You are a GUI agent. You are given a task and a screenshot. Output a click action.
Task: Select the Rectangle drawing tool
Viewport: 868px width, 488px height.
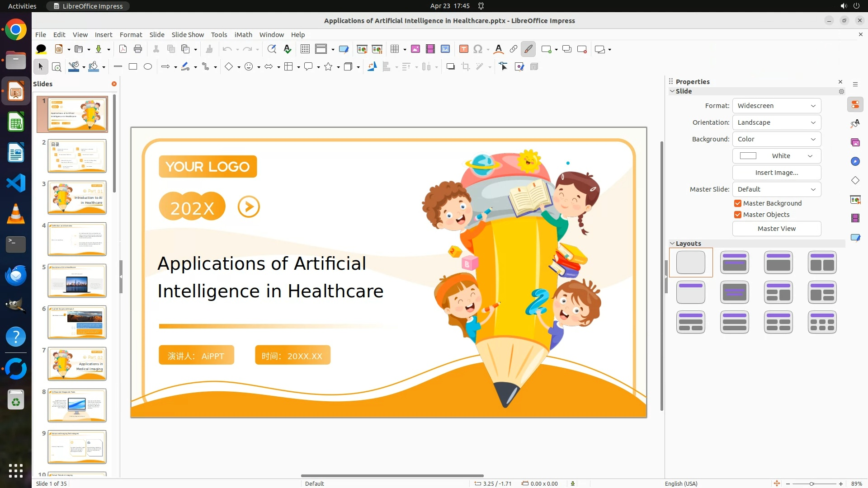[133, 67]
